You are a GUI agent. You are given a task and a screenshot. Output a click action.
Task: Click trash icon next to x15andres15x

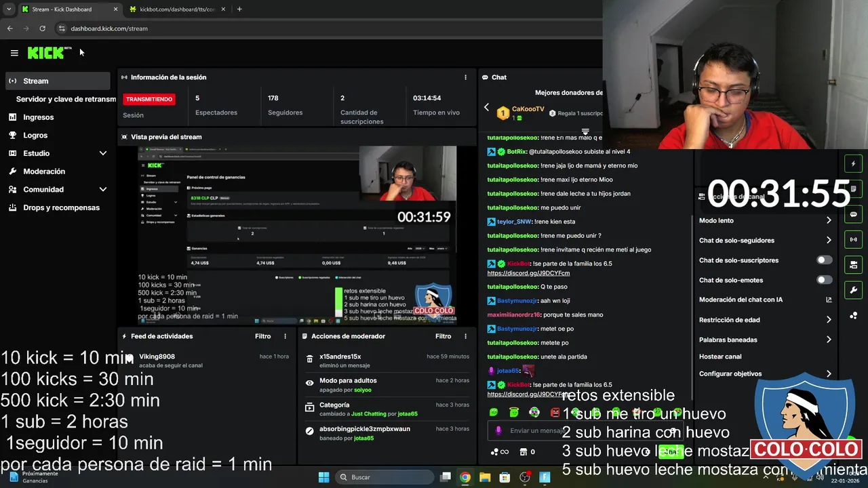click(310, 359)
